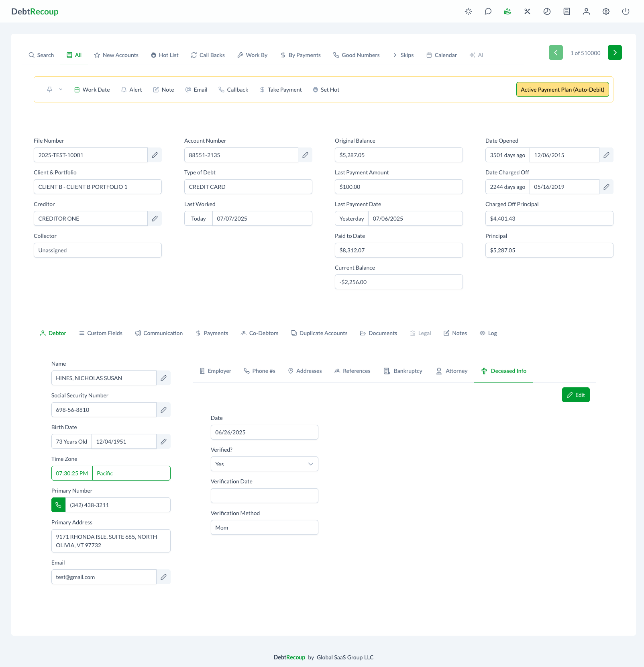This screenshot has width=644, height=667.
Task: Open settings gear in header
Action: point(606,12)
